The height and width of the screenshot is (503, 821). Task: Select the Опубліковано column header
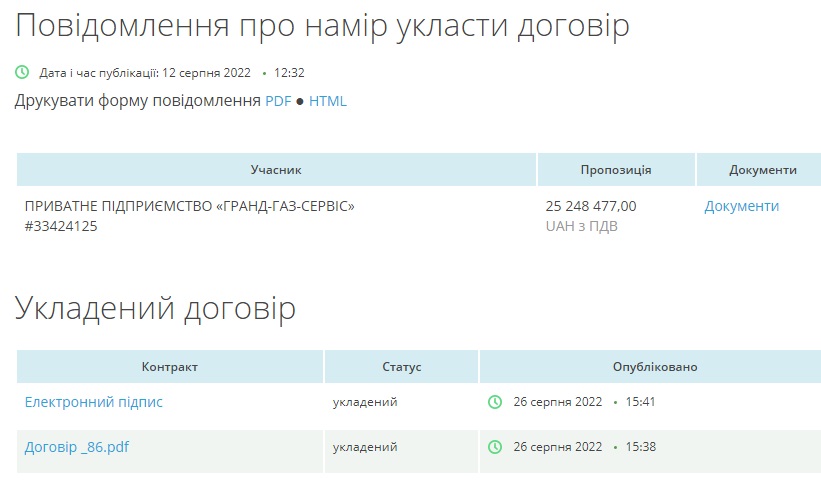(650, 367)
